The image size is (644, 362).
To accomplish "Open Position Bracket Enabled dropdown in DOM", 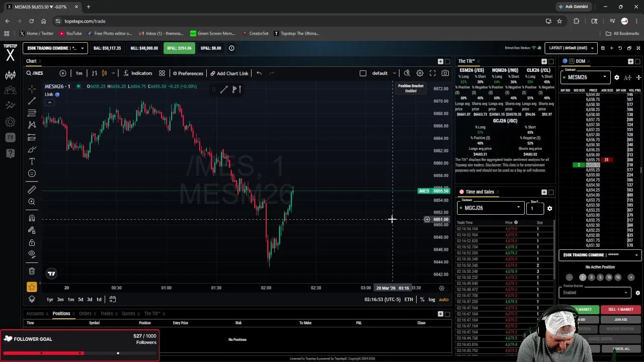I will click(x=595, y=292).
